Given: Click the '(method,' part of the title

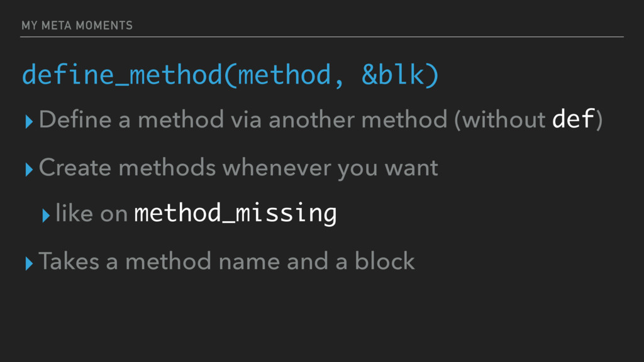Looking at the screenshot, I should (284, 75).
